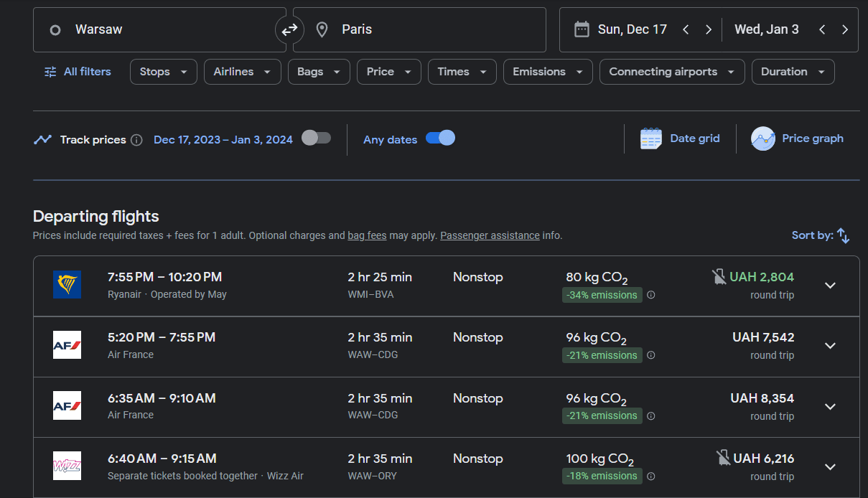This screenshot has height=498, width=868.
Task: Disable the Any dates toggle
Action: (441, 138)
